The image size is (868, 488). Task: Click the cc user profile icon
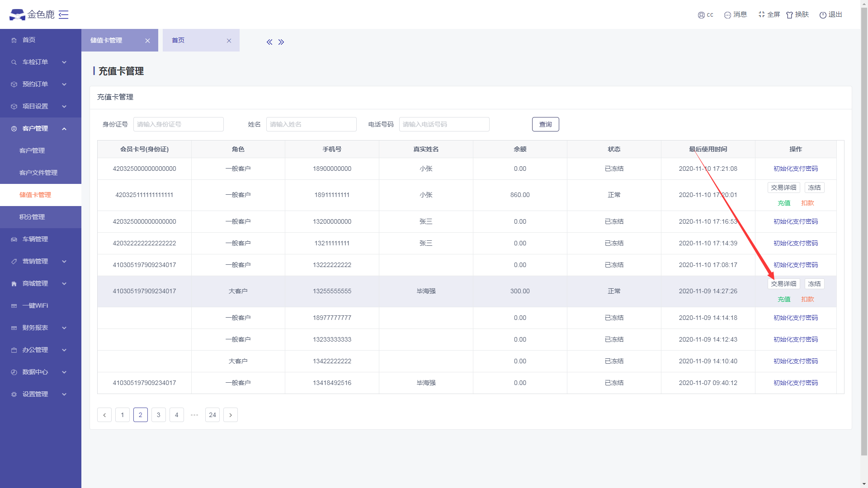click(x=701, y=15)
